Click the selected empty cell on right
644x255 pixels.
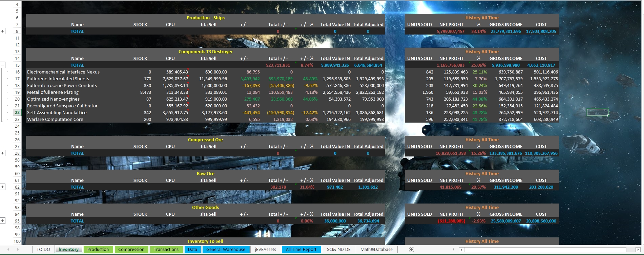pyautogui.click(x=598, y=112)
